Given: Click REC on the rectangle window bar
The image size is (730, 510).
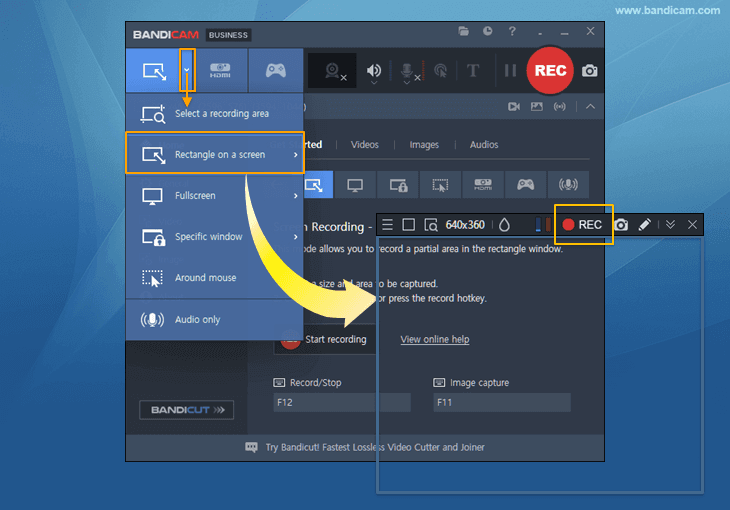Looking at the screenshot, I should [583, 225].
